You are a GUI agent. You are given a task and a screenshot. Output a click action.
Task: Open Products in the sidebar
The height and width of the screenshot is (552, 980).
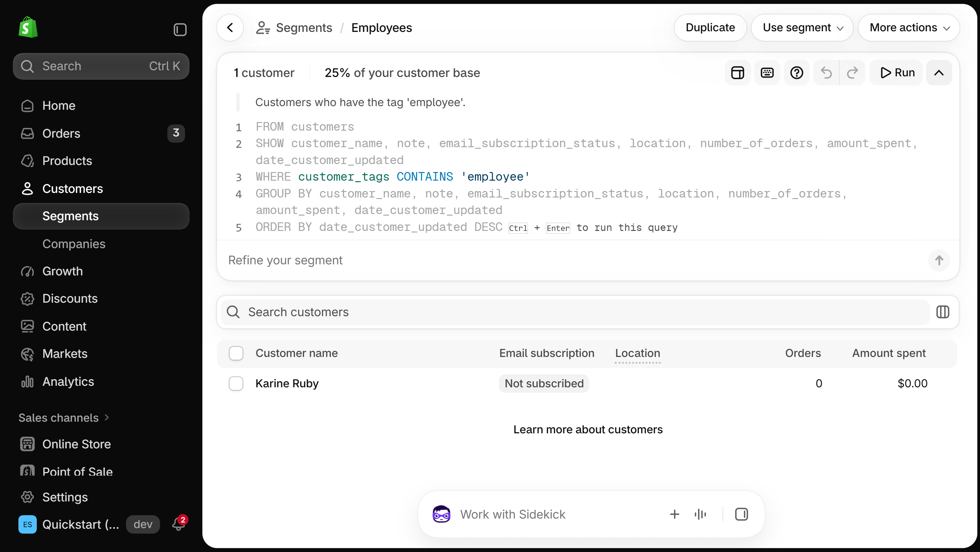point(101,161)
